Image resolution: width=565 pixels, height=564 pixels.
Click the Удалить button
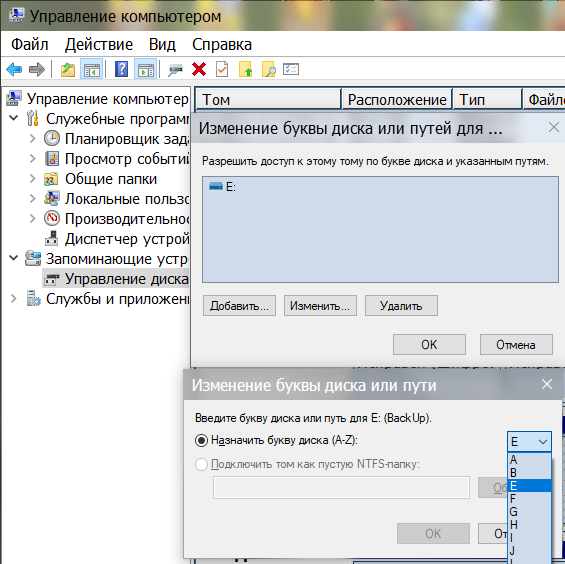tap(401, 306)
